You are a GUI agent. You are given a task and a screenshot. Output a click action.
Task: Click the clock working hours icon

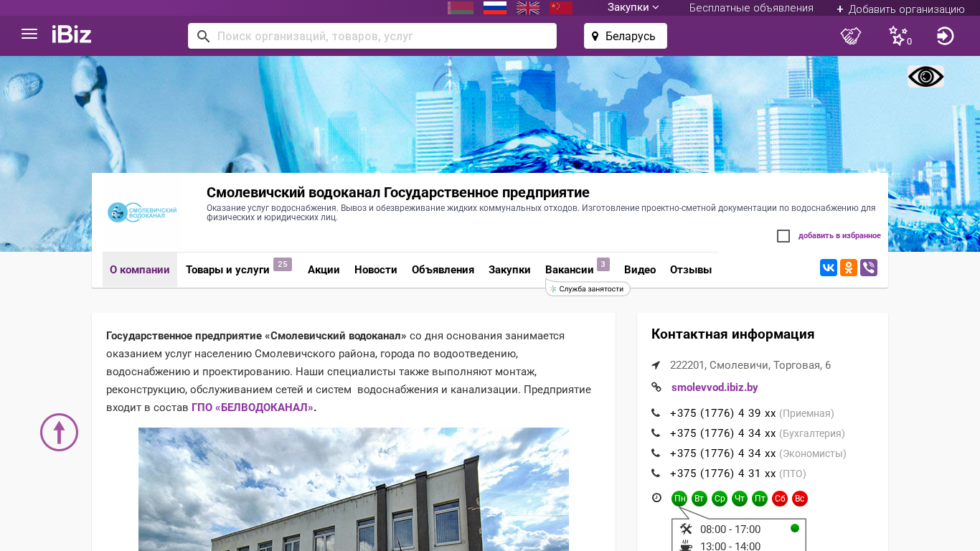click(x=656, y=498)
